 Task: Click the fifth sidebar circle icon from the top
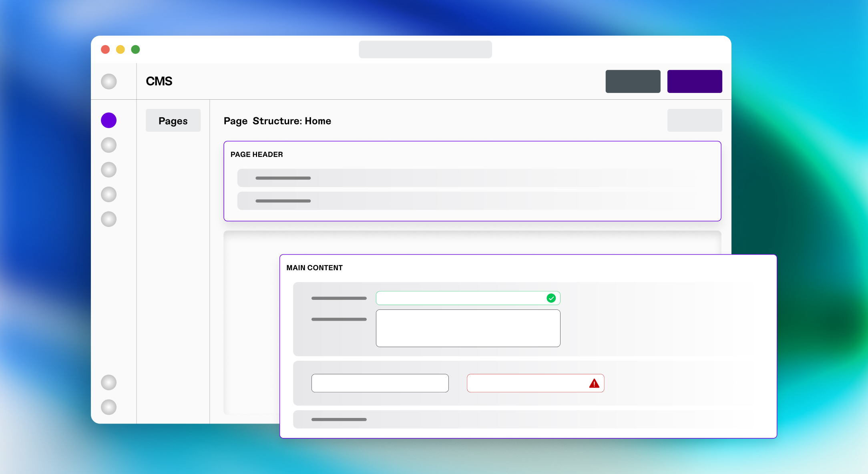(x=108, y=219)
